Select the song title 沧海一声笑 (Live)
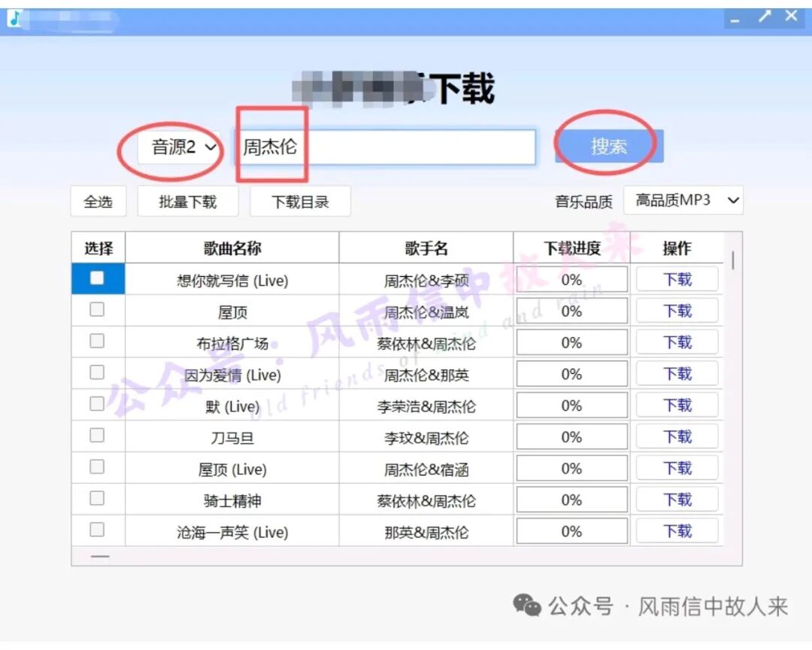The height and width of the screenshot is (650, 812). [232, 533]
